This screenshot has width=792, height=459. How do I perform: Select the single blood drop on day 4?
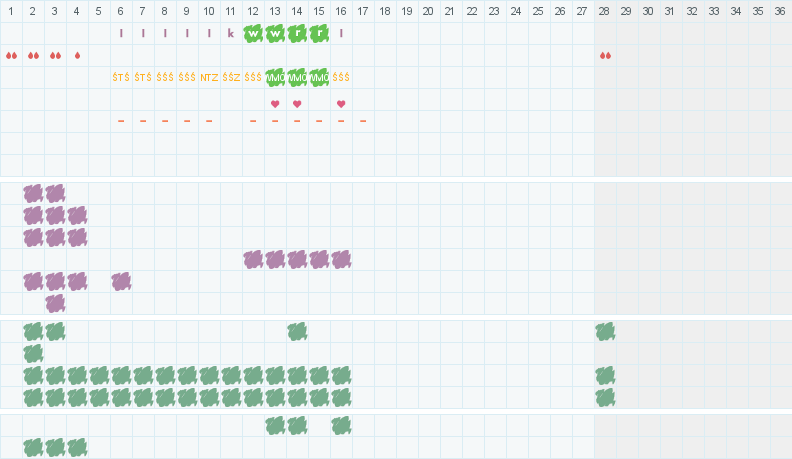point(77,55)
